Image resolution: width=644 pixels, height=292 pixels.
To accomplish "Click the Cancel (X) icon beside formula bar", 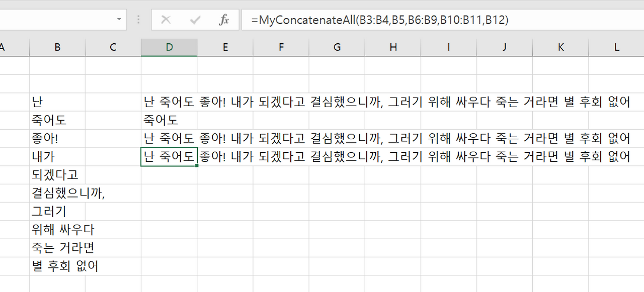I will [x=166, y=20].
